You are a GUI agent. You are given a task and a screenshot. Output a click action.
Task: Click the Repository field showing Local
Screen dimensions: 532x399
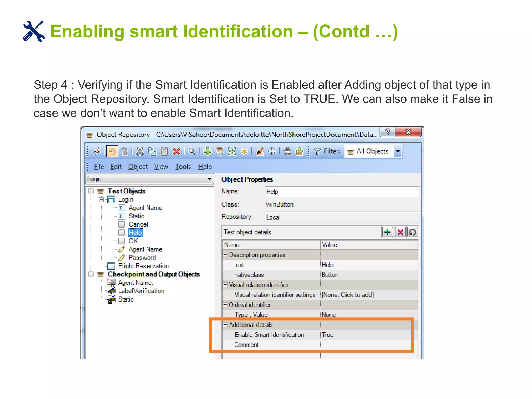[x=342, y=217]
